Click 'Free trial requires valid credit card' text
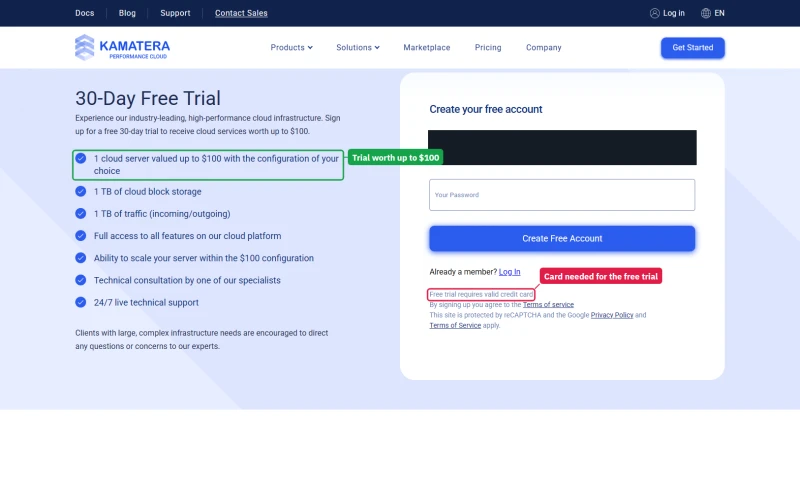Viewport: 800px width, 485px height. [x=481, y=294]
